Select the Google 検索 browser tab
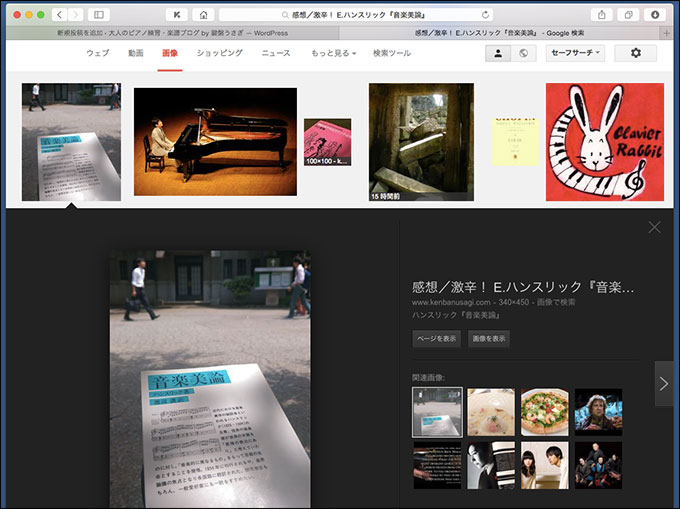 (x=500, y=33)
